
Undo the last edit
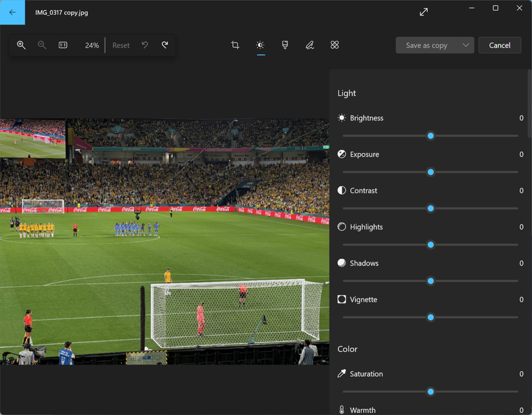(x=144, y=45)
